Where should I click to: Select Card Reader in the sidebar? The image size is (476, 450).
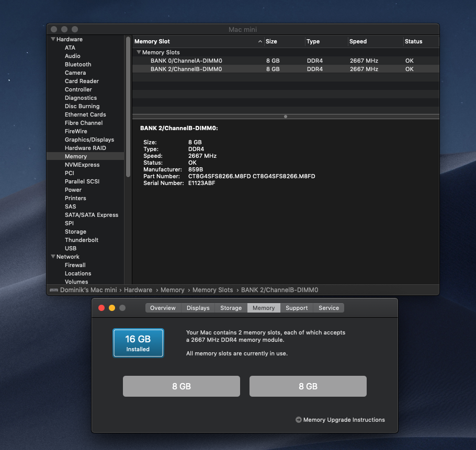(x=82, y=81)
